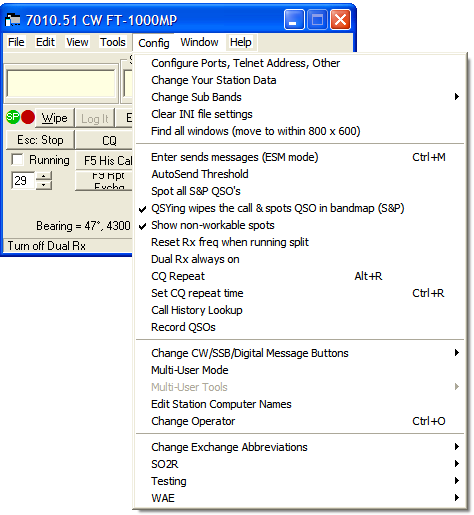Click the Esc: Stop button
Viewport: 474px width, 515px height.
(x=40, y=140)
